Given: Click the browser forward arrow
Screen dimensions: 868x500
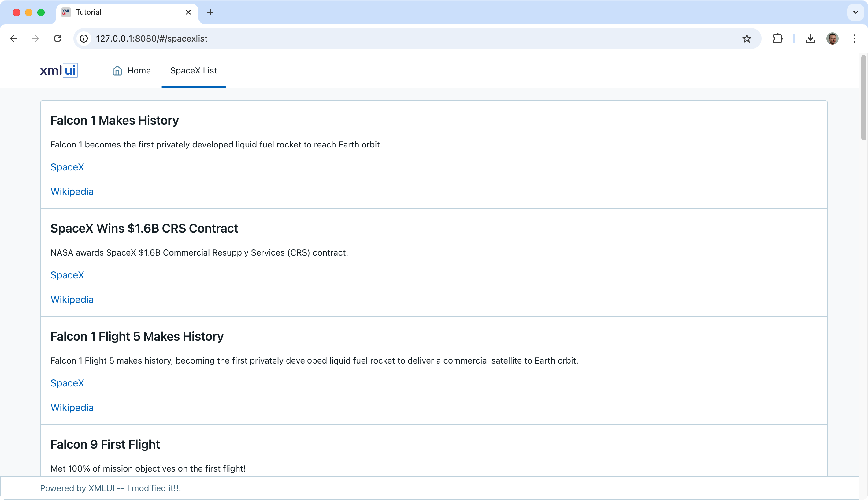Looking at the screenshot, I should tap(35, 39).
